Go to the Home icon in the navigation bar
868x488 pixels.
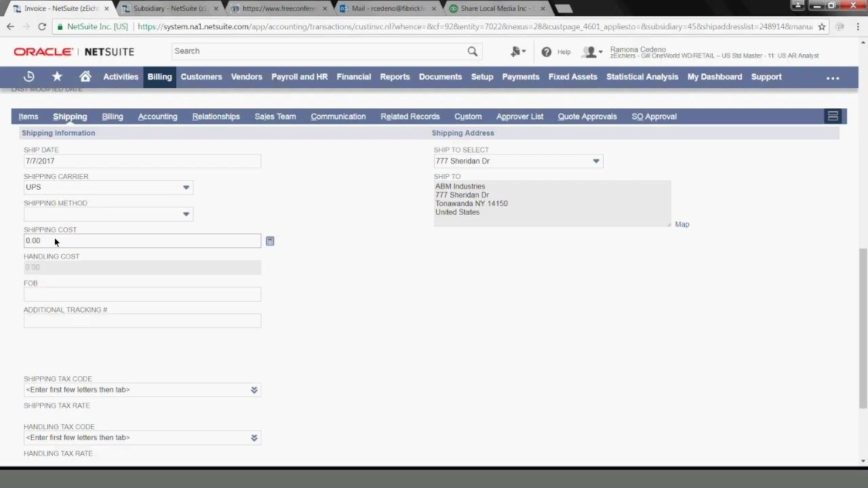(x=85, y=77)
